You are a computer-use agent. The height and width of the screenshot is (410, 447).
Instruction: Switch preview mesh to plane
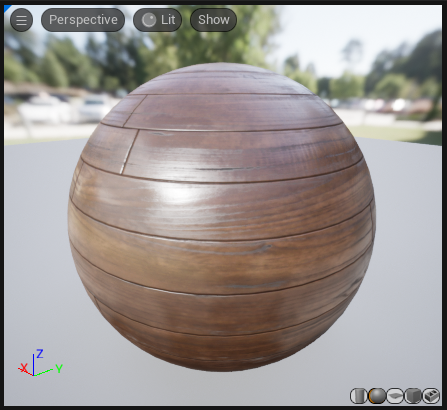click(x=395, y=396)
